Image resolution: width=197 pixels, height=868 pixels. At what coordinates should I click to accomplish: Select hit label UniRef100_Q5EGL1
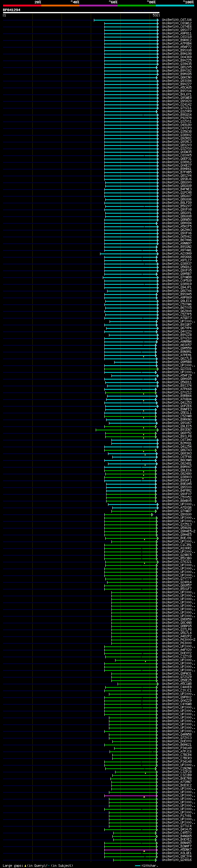click(x=176, y=413)
